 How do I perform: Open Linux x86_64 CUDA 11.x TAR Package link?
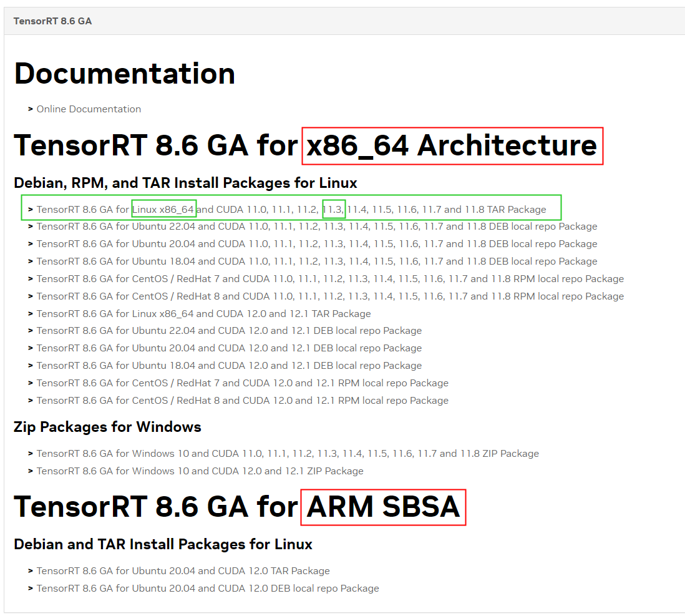(x=291, y=210)
